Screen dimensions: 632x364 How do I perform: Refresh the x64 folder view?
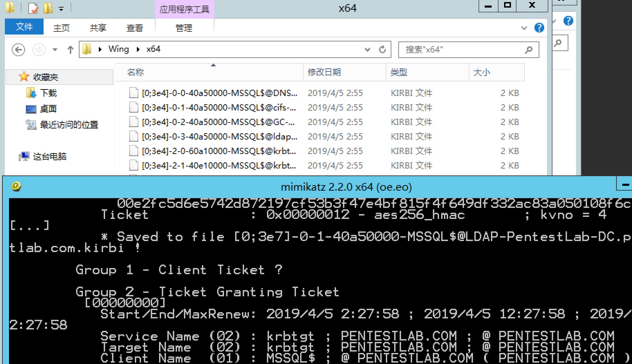[382, 50]
